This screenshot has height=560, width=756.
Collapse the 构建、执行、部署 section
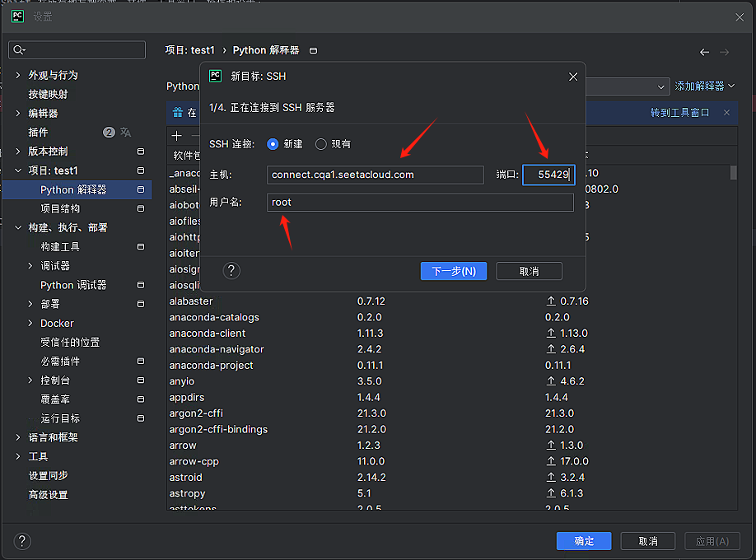tap(18, 227)
